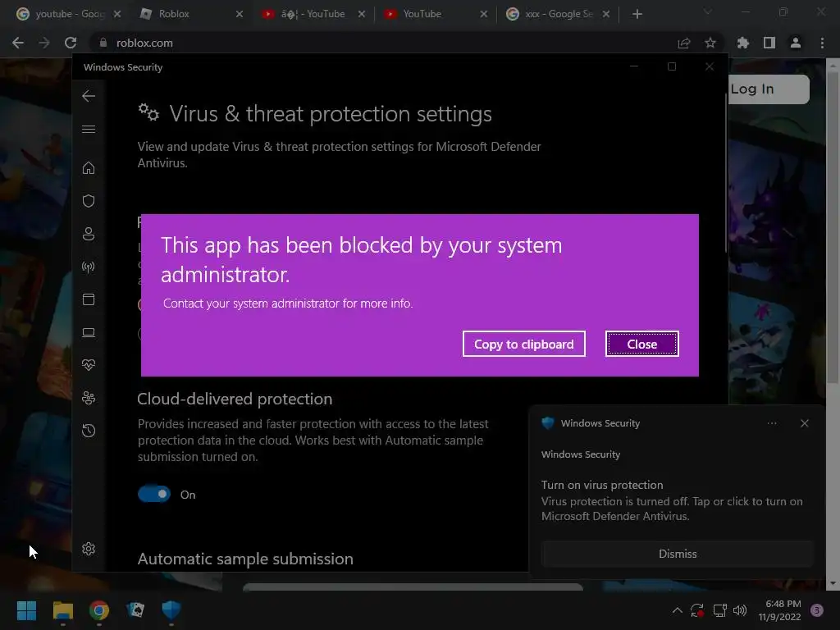Close the notification with X
This screenshot has height=630, width=840.
(804, 423)
